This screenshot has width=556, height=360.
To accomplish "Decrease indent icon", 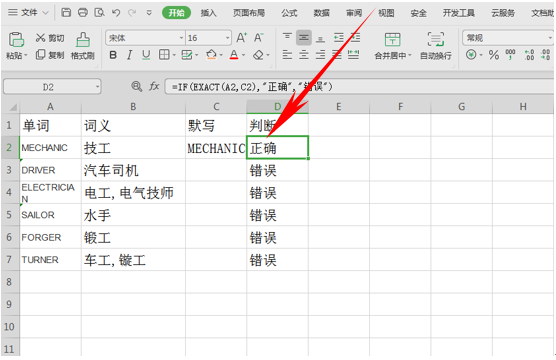I will [x=339, y=38].
